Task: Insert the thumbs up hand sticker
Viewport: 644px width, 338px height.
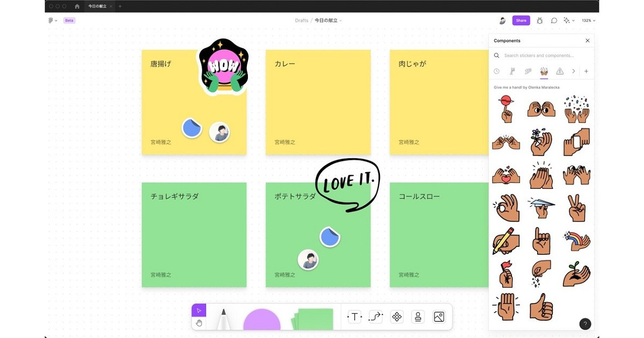Action: tap(541, 307)
